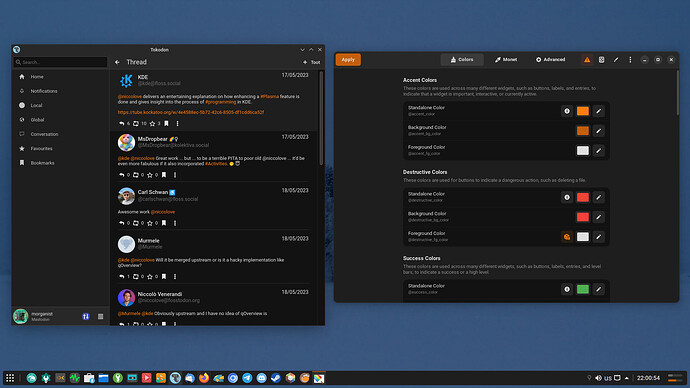This screenshot has width=690, height=388.
Task: Click the #Plasma hashtag in KDE post
Action: (269, 96)
